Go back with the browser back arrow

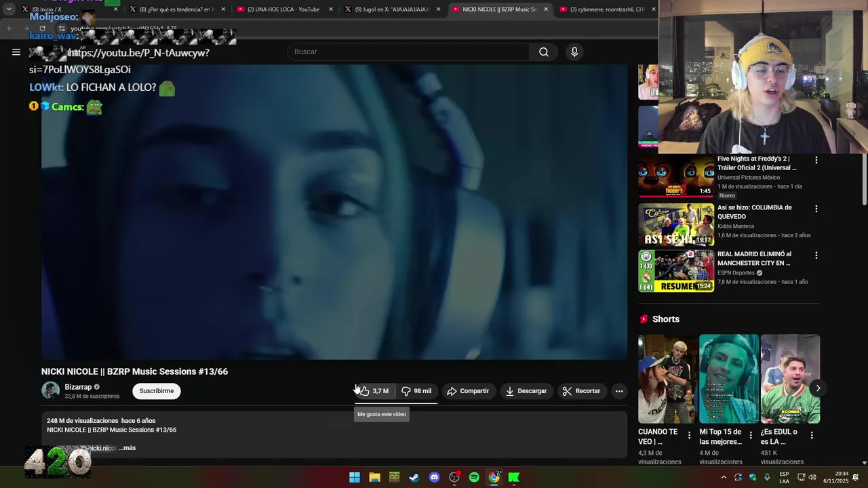[9, 28]
